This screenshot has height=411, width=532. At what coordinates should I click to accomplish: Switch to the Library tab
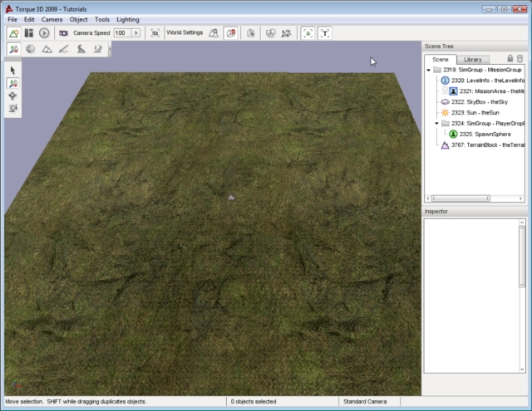tap(472, 60)
